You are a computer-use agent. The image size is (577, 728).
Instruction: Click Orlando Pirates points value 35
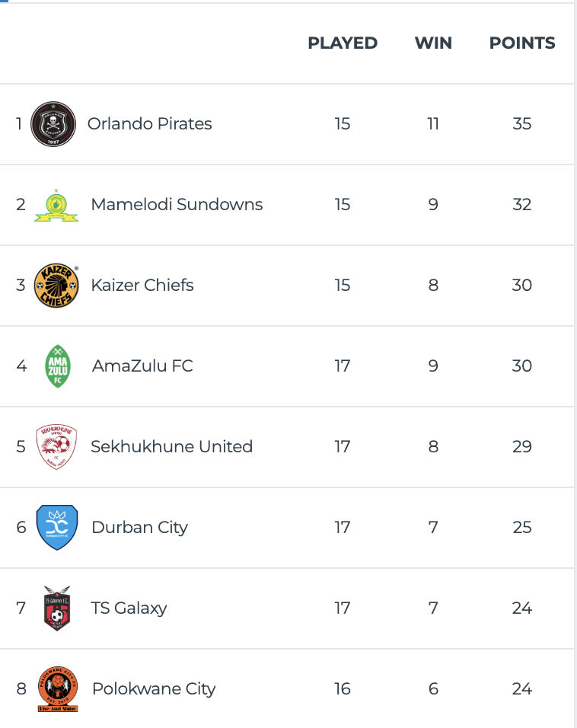[522, 124]
